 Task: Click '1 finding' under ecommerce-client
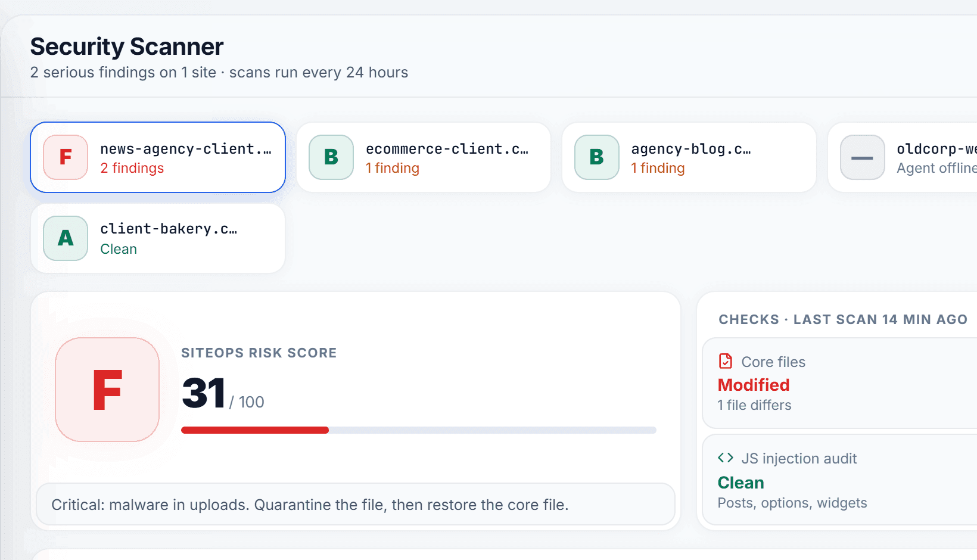click(x=393, y=168)
